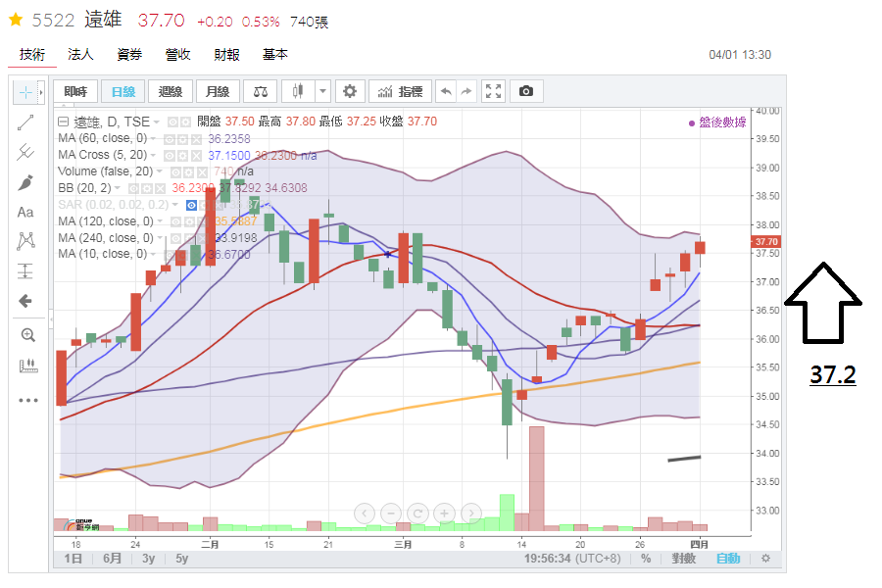Collapse the indicator legend minus box
The width and height of the screenshot is (882, 588).
click(64, 122)
